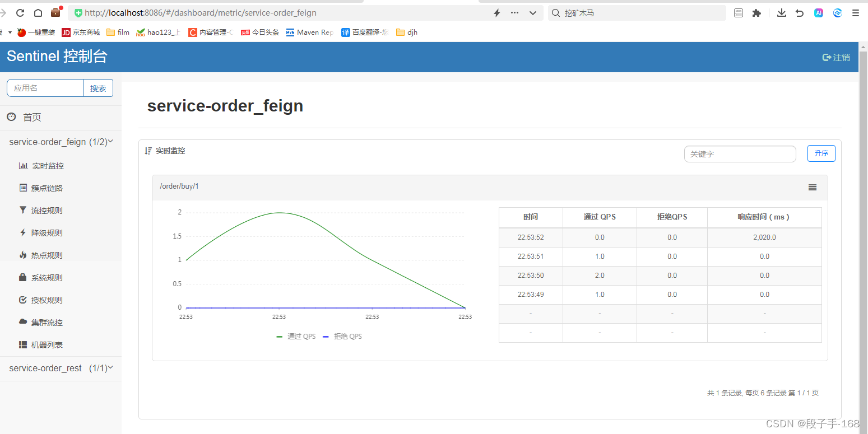Open 流控规则 flow rules page

[x=41, y=211]
